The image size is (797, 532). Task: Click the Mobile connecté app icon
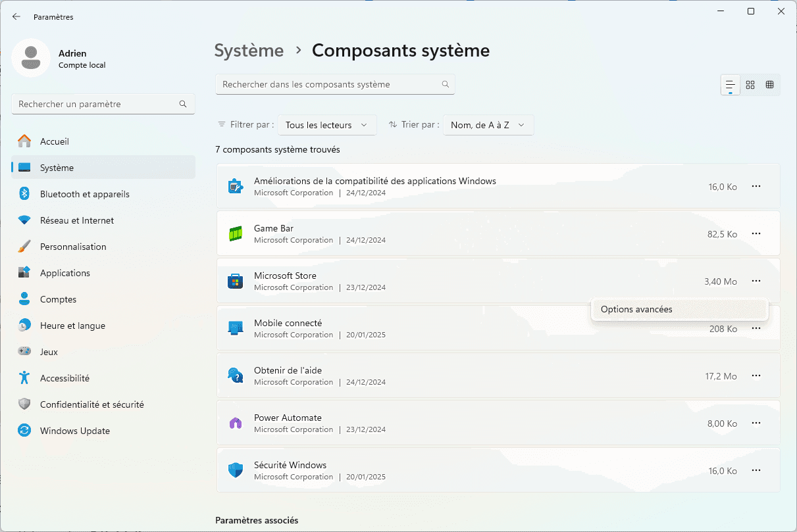point(236,328)
